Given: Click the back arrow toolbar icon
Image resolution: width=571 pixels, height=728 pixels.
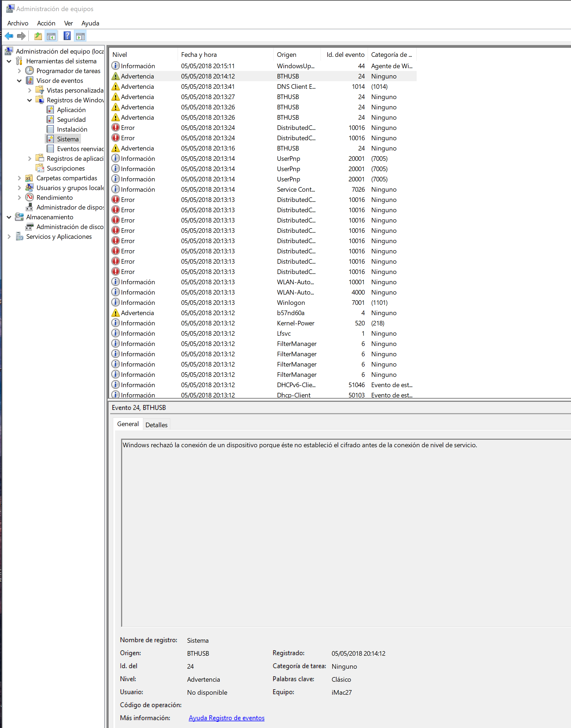Looking at the screenshot, I should 9,36.
